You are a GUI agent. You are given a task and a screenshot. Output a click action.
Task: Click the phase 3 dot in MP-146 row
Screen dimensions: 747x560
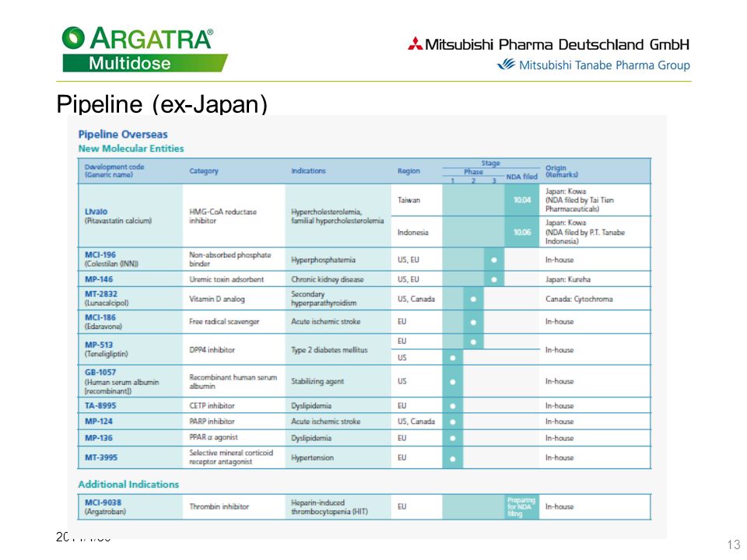494,279
